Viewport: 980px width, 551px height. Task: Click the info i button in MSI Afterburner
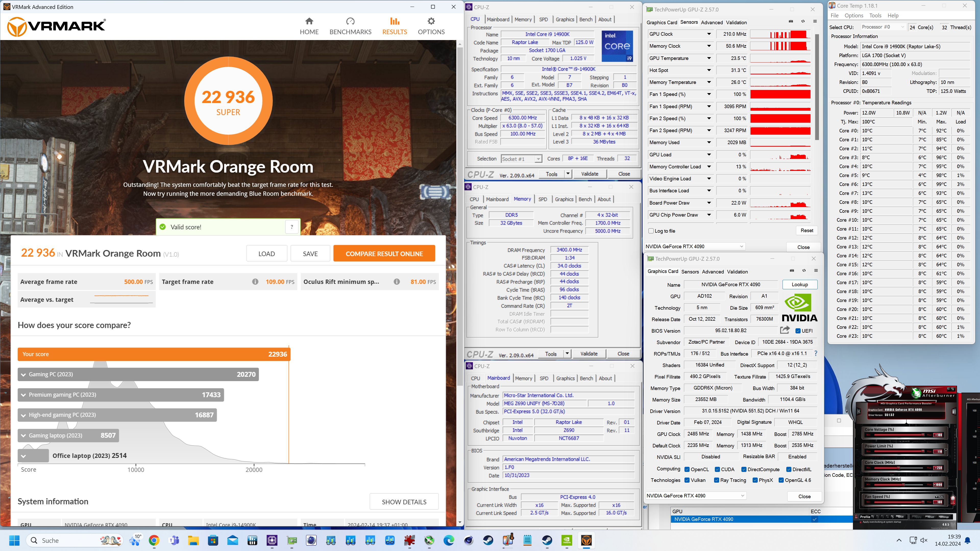[953, 411]
